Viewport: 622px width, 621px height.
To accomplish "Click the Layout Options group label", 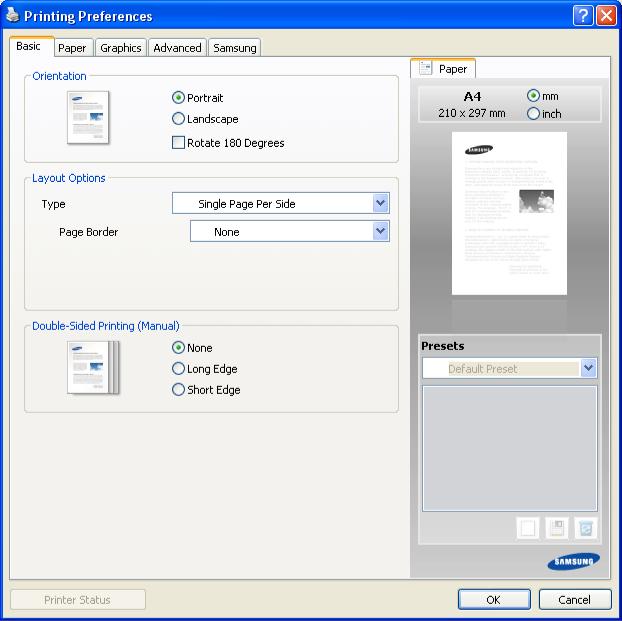I will pyautogui.click(x=69, y=178).
